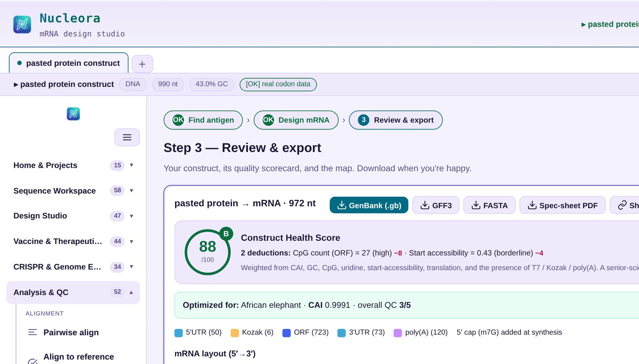Click the OK badge on Design mRNA

[x=268, y=120]
